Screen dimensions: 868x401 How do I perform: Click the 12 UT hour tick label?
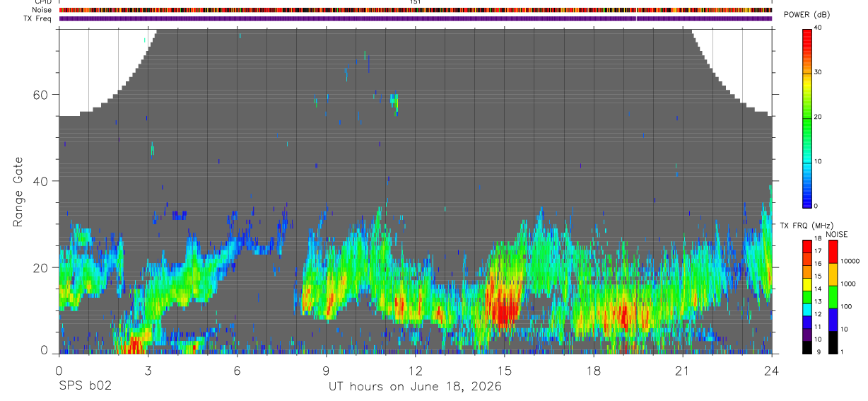(415, 371)
